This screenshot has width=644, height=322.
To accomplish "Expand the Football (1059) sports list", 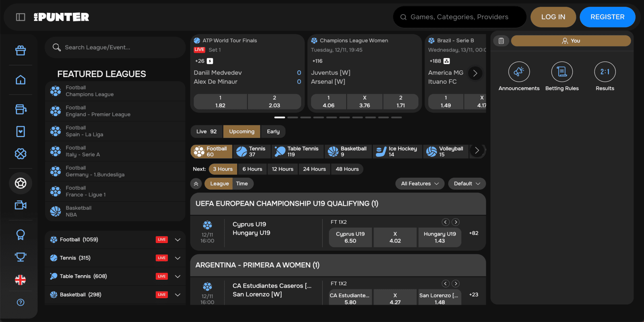I will [x=178, y=239].
